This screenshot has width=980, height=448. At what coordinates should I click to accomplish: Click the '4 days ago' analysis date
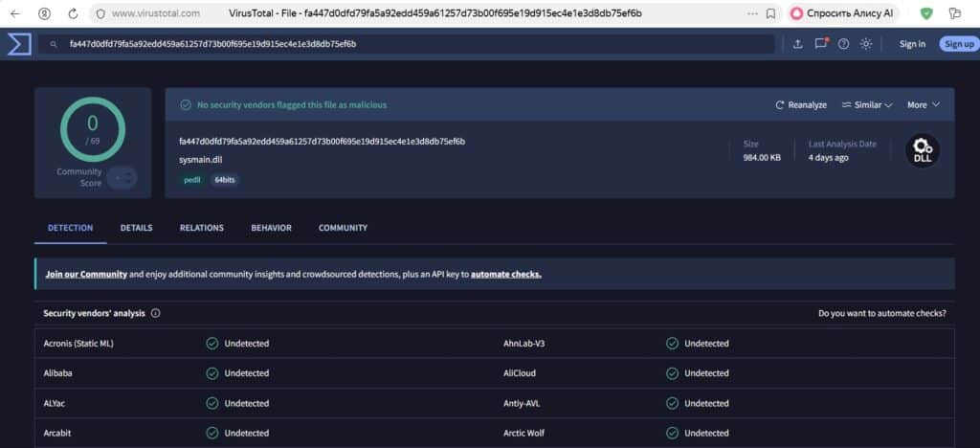point(828,157)
